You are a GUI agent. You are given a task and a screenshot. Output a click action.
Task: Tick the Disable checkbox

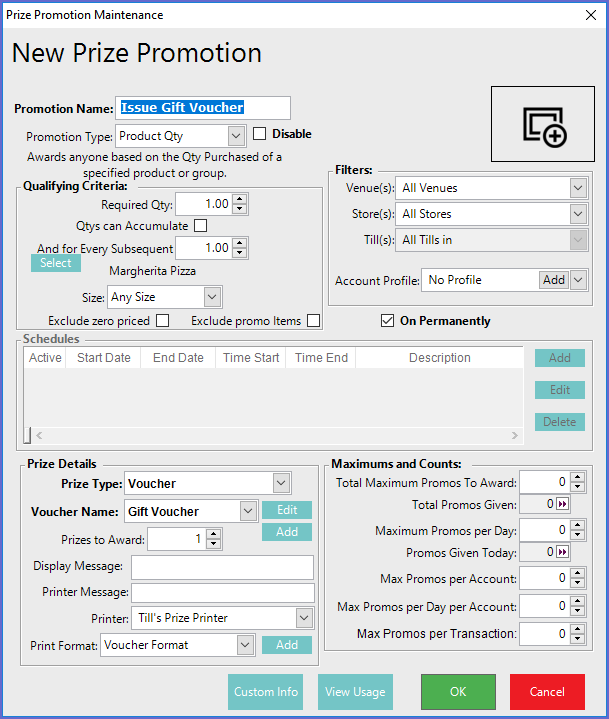260,134
